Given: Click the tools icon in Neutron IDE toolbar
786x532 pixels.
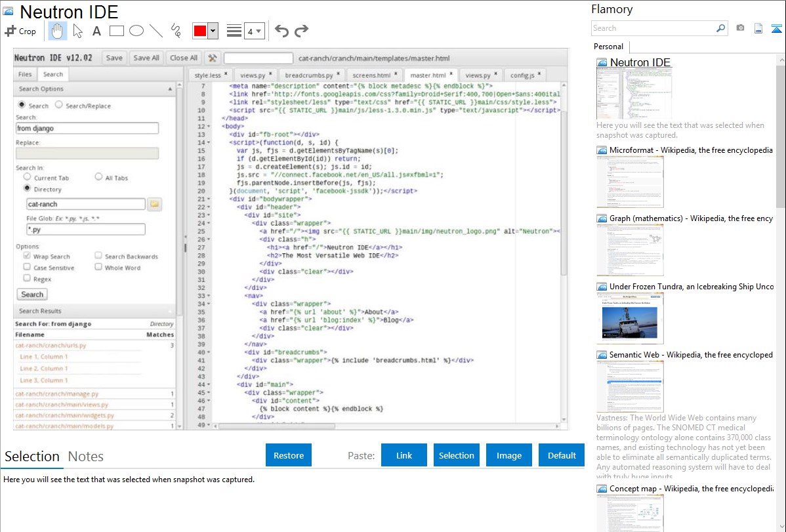Looking at the screenshot, I should click(x=213, y=58).
